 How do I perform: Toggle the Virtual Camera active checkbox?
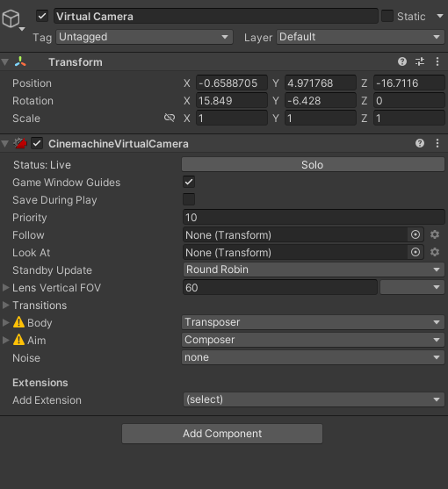click(42, 16)
